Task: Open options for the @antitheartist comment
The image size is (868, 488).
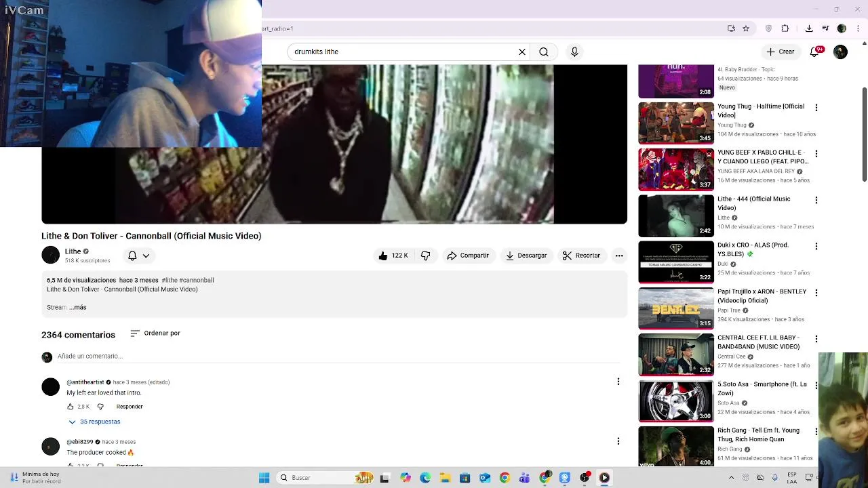Action: click(x=618, y=382)
